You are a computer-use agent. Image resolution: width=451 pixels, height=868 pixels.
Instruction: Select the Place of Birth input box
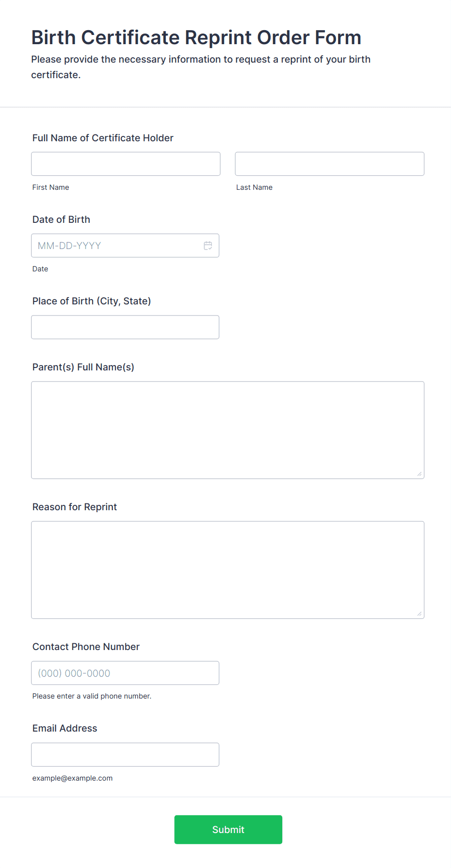pyautogui.click(x=125, y=327)
